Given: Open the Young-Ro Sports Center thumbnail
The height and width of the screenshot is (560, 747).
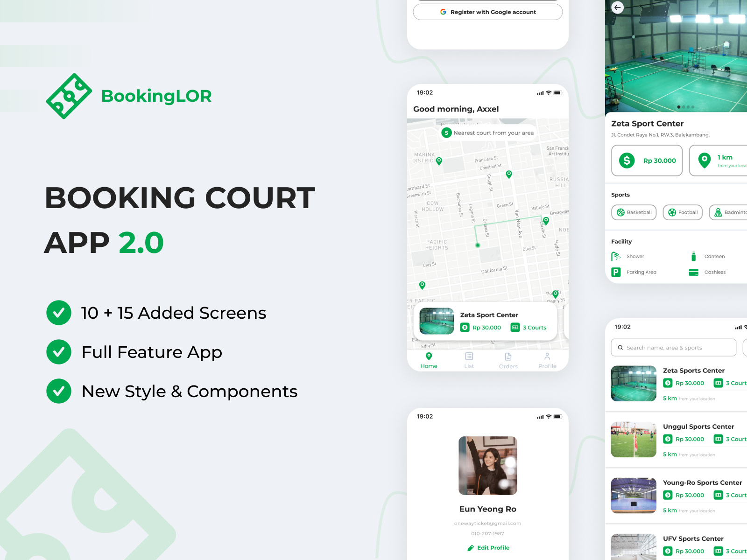Looking at the screenshot, I should click(x=634, y=496).
